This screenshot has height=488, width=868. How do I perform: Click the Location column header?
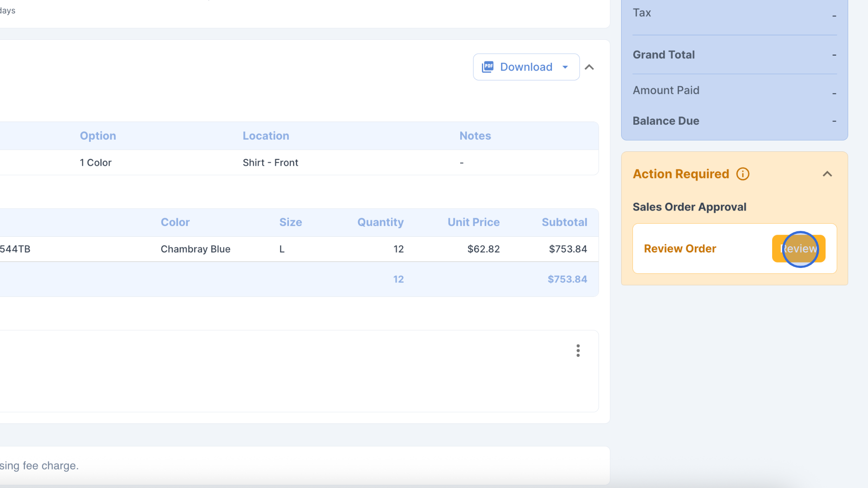click(266, 136)
